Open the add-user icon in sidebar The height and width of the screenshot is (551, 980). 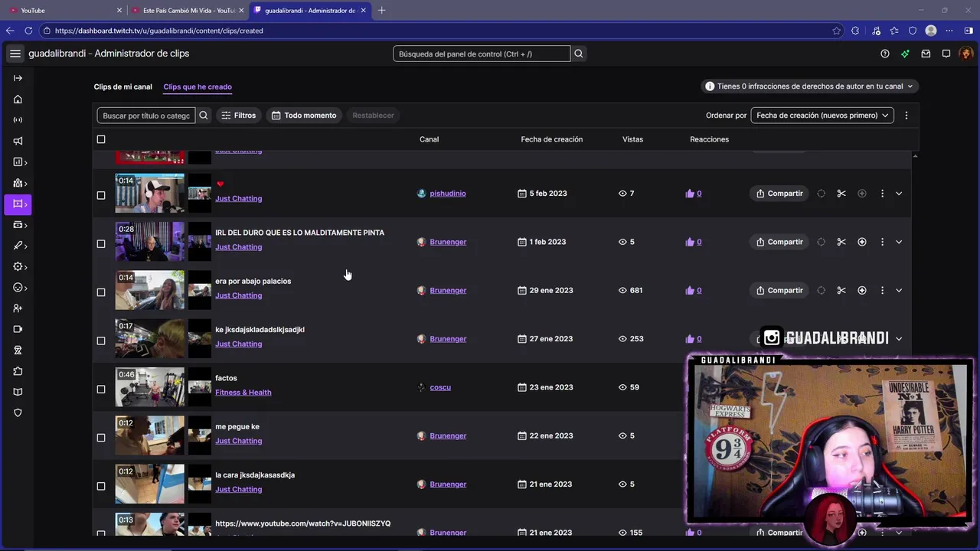[x=18, y=308]
